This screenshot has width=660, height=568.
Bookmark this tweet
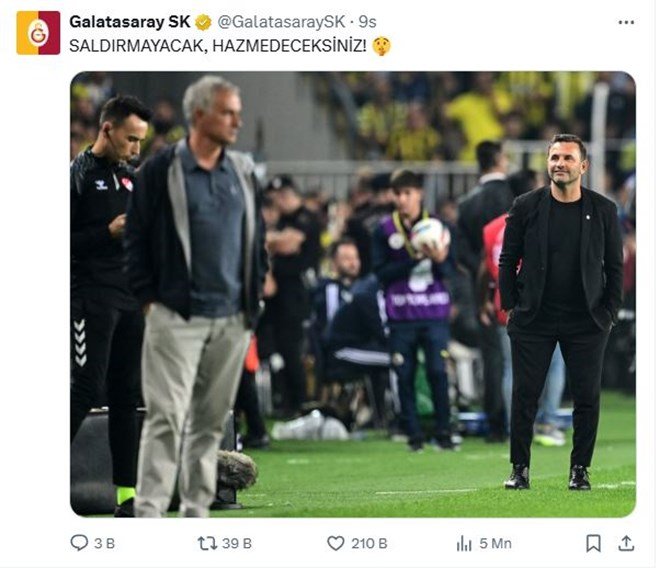[x=593, y=543]
